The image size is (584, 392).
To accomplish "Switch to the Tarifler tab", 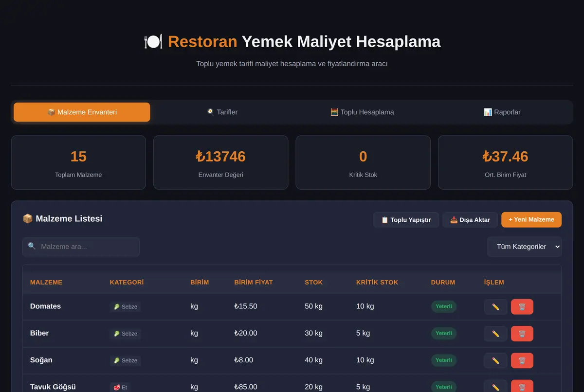I will pyautogui.click(x=222, y=112).
